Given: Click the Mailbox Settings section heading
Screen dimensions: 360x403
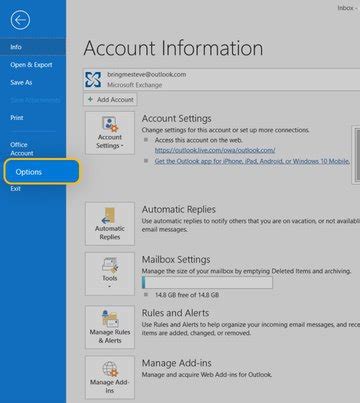Looking at the screenshot, I should [x=176, y=260].
